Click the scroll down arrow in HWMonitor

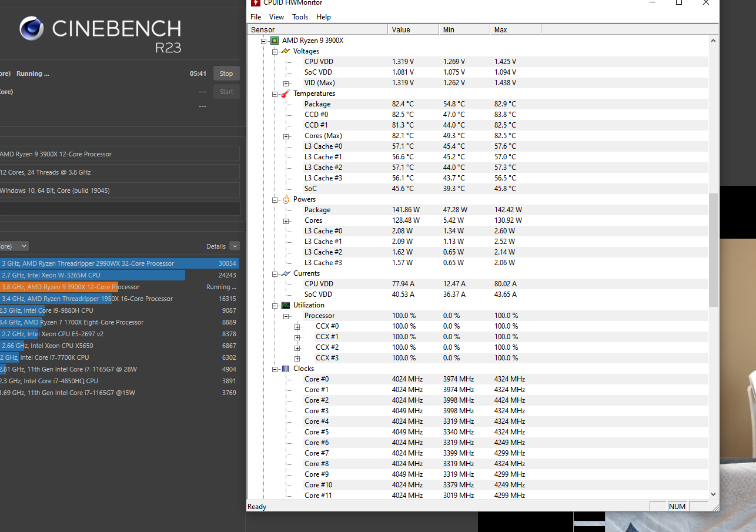click(714, 494)
